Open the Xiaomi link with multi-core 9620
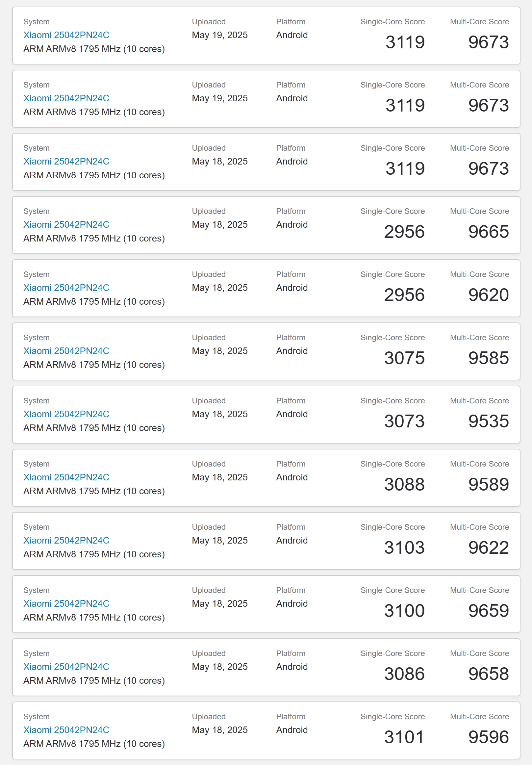 pos(66,288)
